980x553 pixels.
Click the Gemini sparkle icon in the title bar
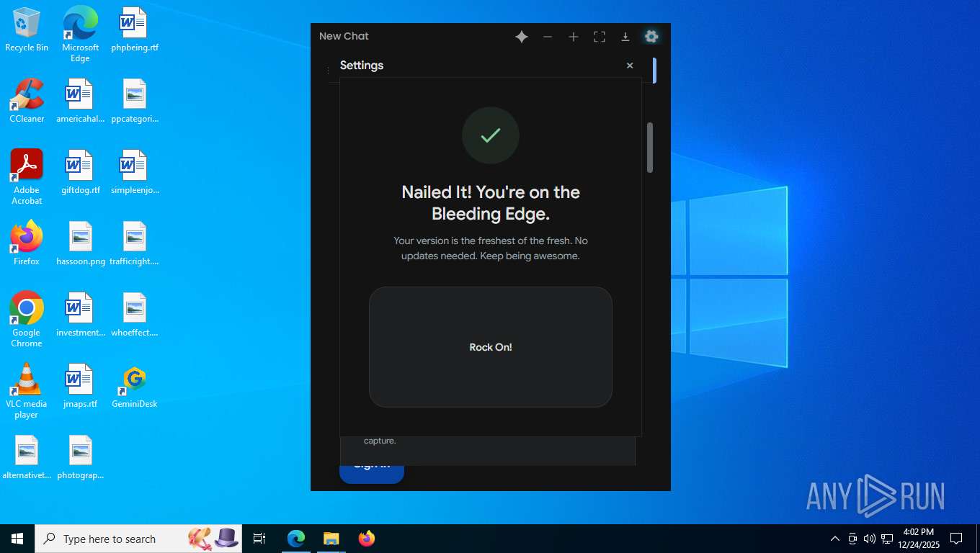tap(522, 37)
